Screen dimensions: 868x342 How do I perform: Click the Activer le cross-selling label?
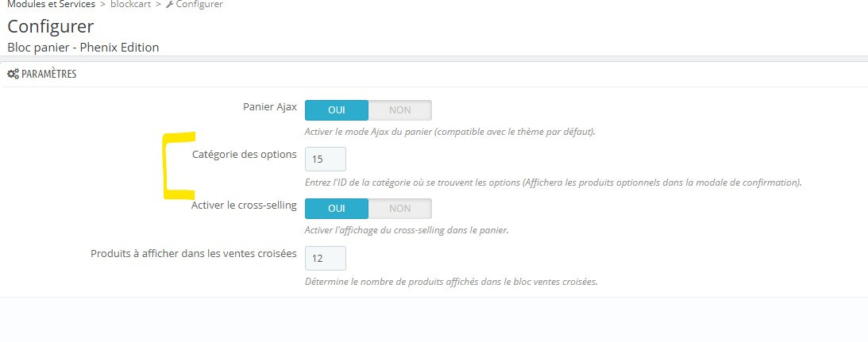point(244,205)
